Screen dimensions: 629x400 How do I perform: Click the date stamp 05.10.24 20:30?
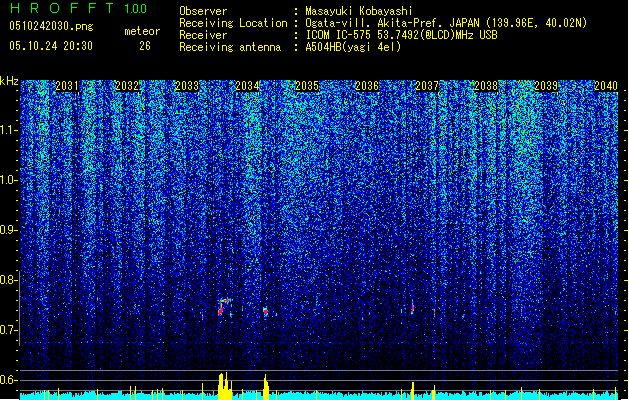pos(51,46)
